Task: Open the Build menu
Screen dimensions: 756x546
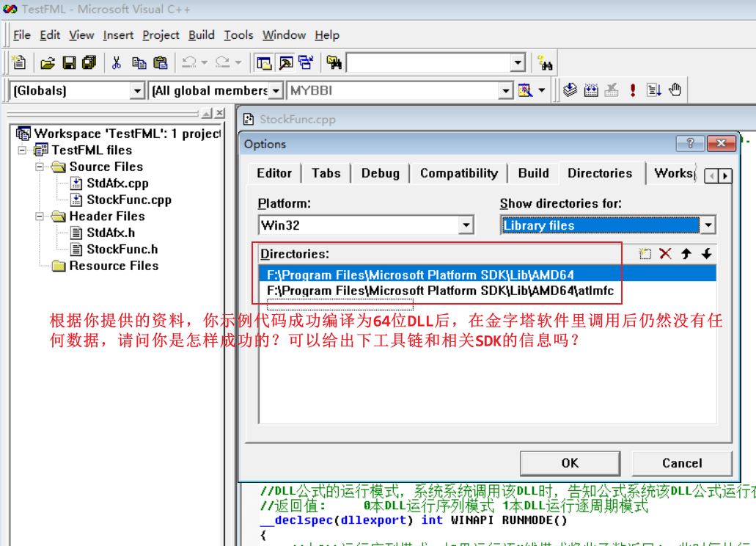Action: (x=201, y=35)
